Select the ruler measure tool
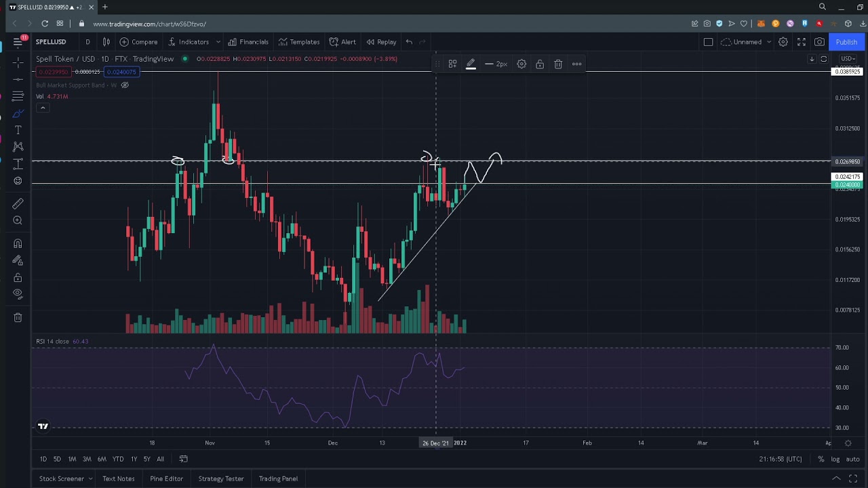868x488 pixels. (x=18, y=203)
